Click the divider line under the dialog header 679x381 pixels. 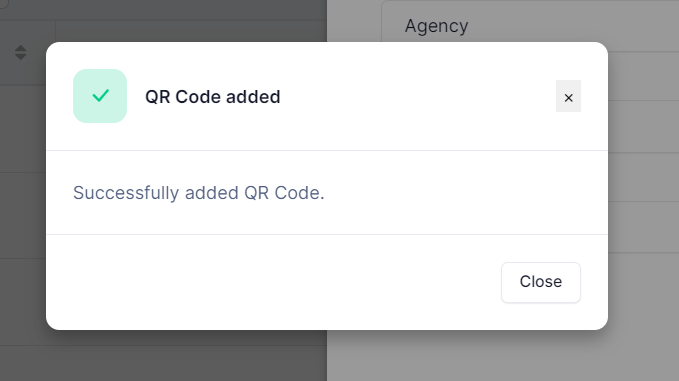point(327,151)
